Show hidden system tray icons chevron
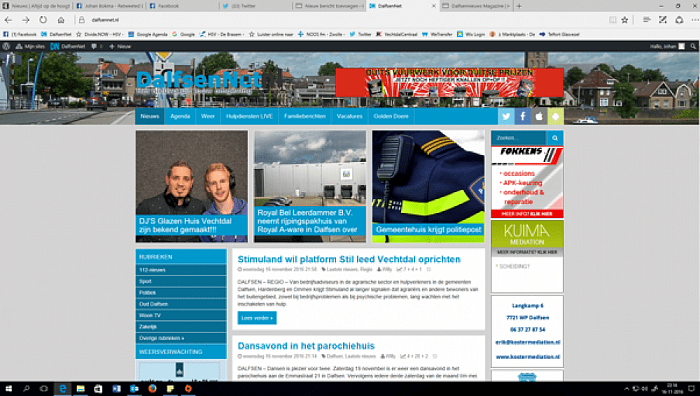 [x=626, y=388]
